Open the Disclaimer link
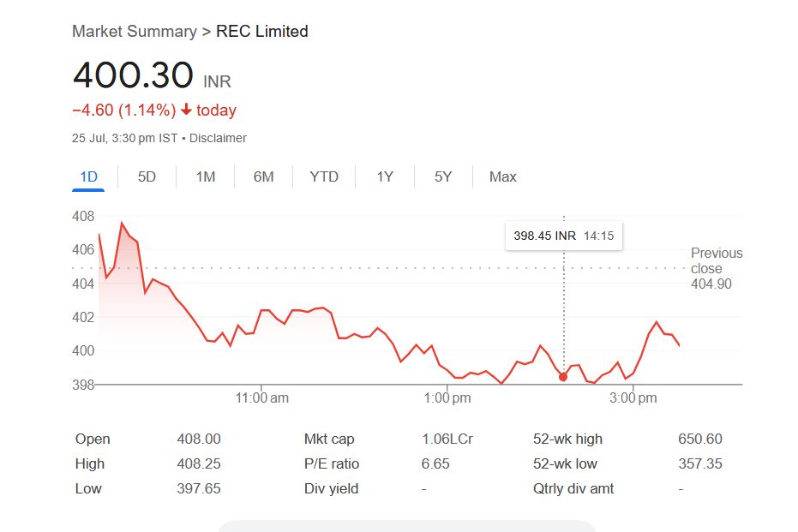Viewport: 798px width, 532px height. (x=218, y=138)
